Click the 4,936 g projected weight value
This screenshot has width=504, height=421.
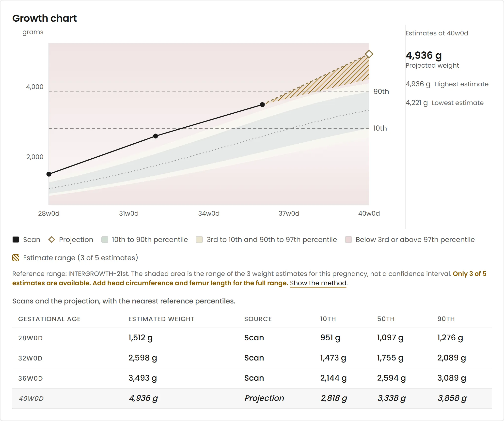point(424,55)
